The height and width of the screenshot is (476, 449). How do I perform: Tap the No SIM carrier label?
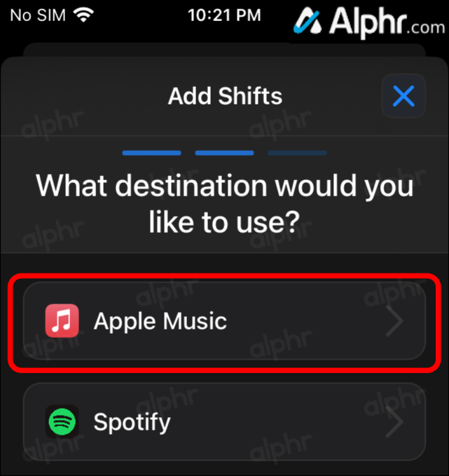(x=38, y=15)
